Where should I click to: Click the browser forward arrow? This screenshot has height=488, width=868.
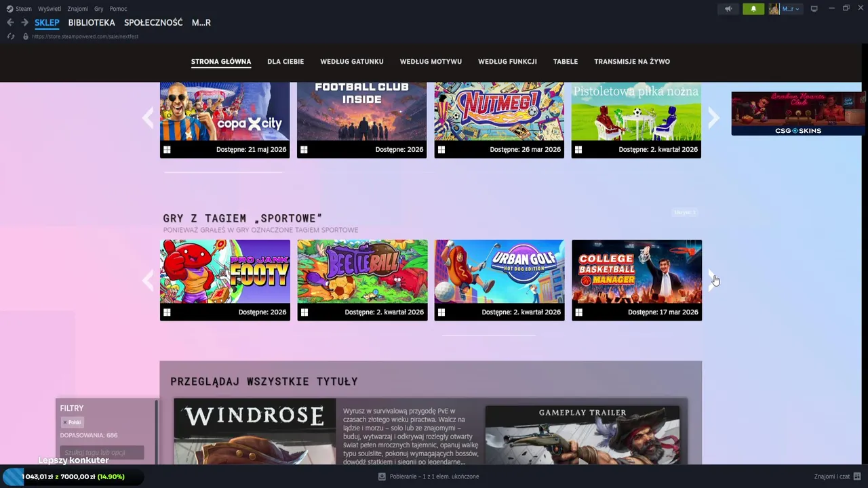coord(24,22)
